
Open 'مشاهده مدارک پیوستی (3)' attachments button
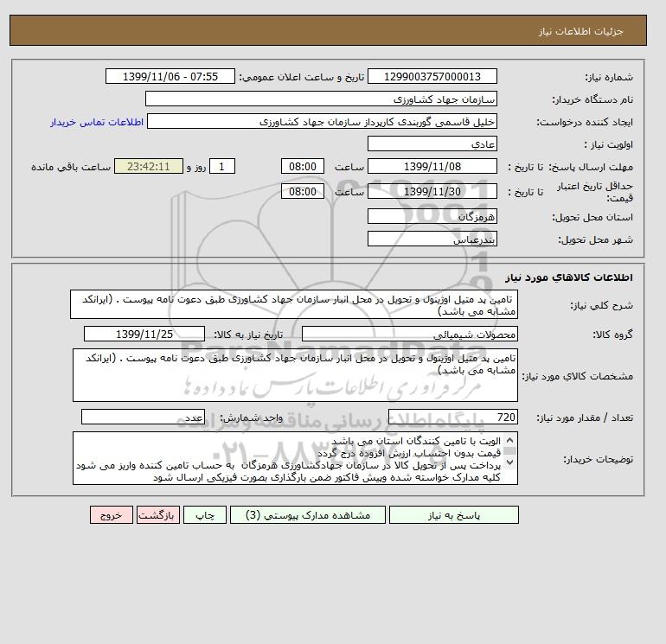click(308, 515)
